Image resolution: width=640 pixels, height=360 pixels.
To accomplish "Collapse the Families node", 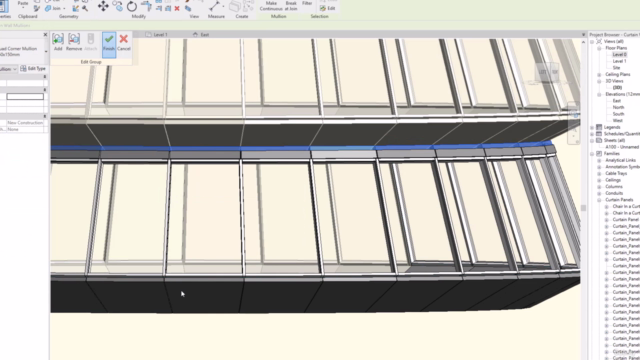I will click(x=592, y=154).
